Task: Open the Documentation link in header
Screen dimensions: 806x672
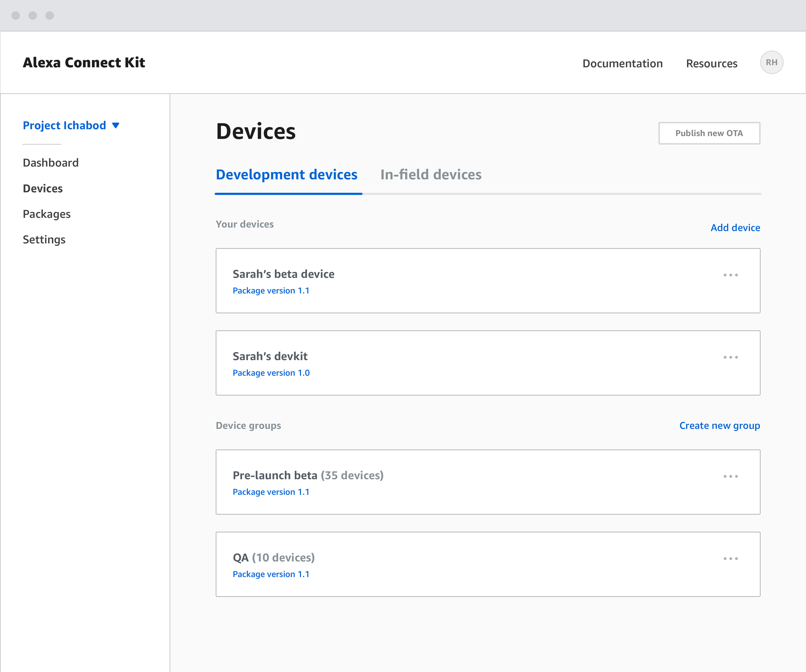Action: point(622,63)
